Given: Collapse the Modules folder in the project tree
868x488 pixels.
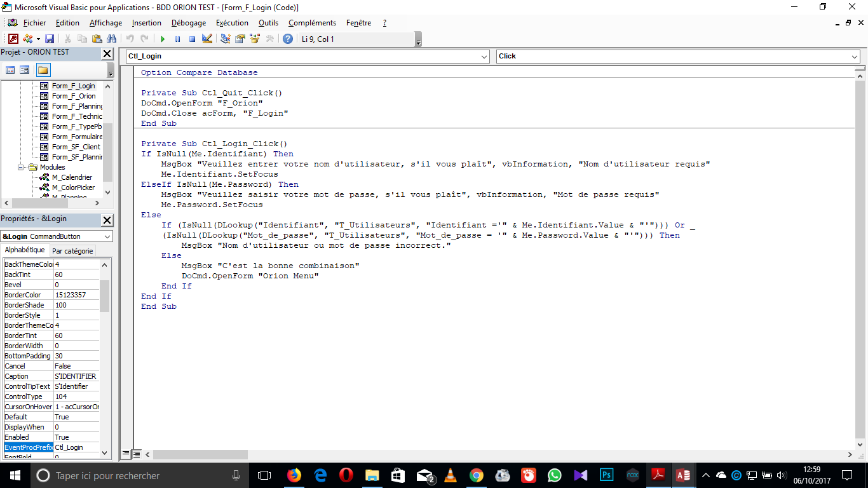Looking at the screenshot, I should (22, 167).
